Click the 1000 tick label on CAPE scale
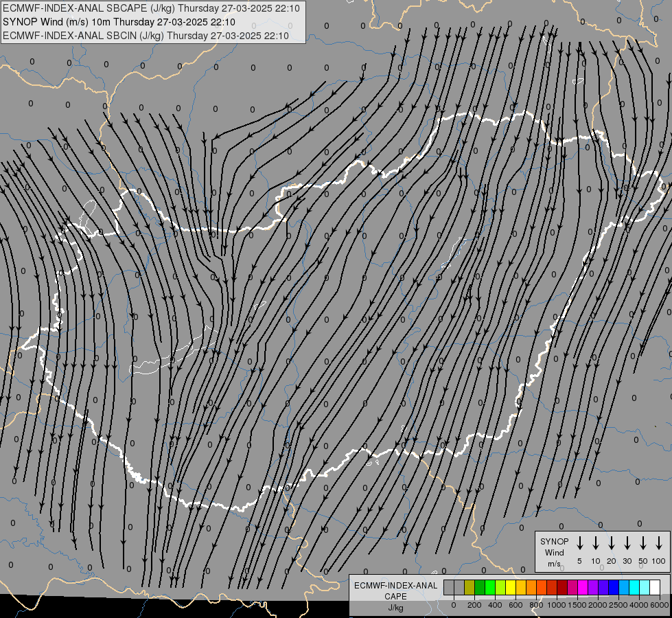Image resolution: width=672 pixels, height=618 pixels. point(557,605)
